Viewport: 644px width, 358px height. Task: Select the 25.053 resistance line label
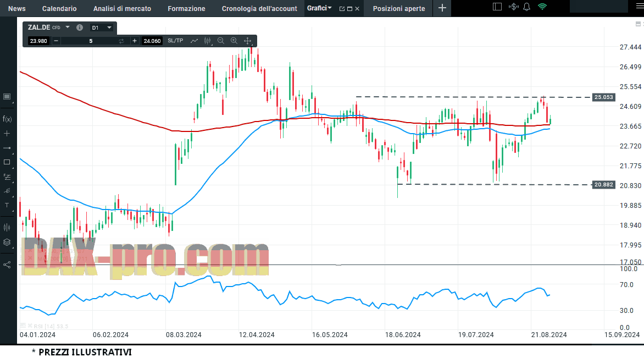603,97
